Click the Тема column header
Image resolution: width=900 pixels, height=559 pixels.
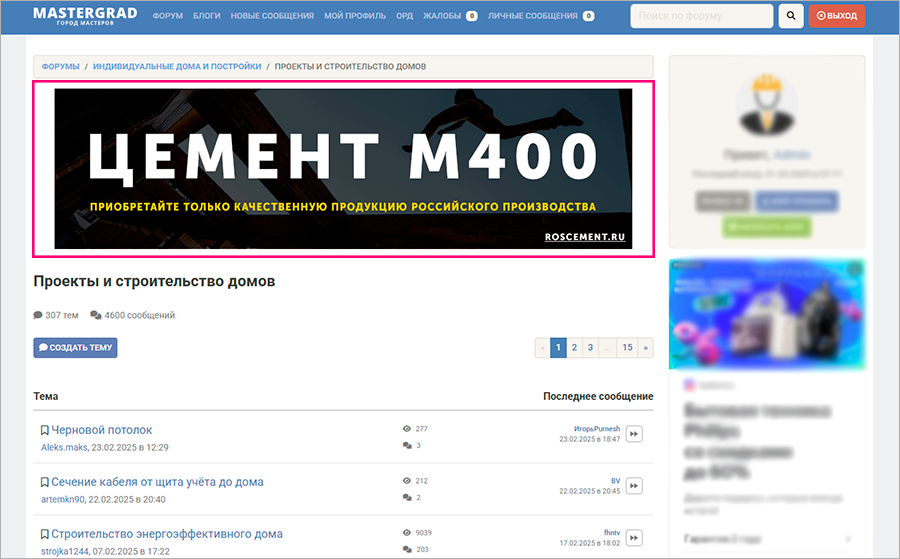coord(45,396)
